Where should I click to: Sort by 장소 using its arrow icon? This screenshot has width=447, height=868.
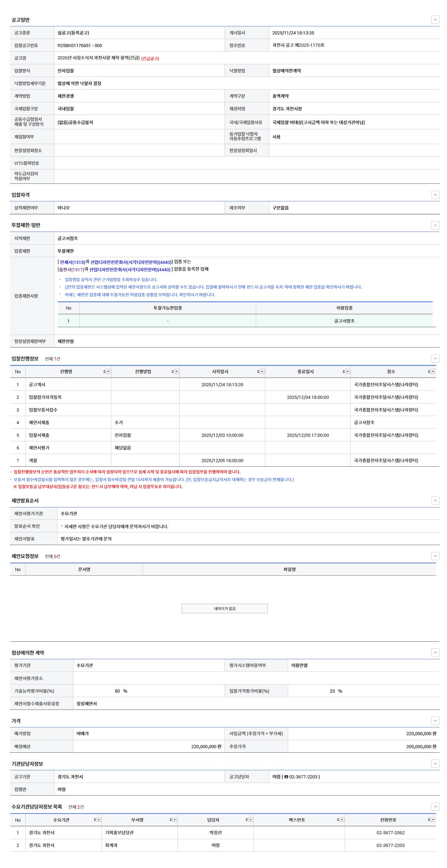429,372
